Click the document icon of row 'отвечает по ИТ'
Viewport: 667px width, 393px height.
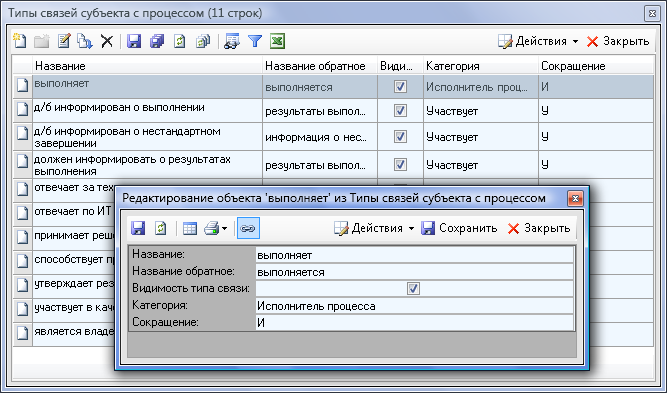click(x=22, y=214)
